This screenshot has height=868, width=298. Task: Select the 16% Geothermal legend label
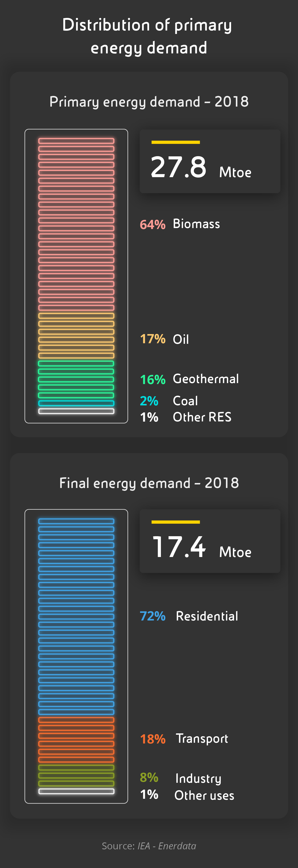(189, 379)
